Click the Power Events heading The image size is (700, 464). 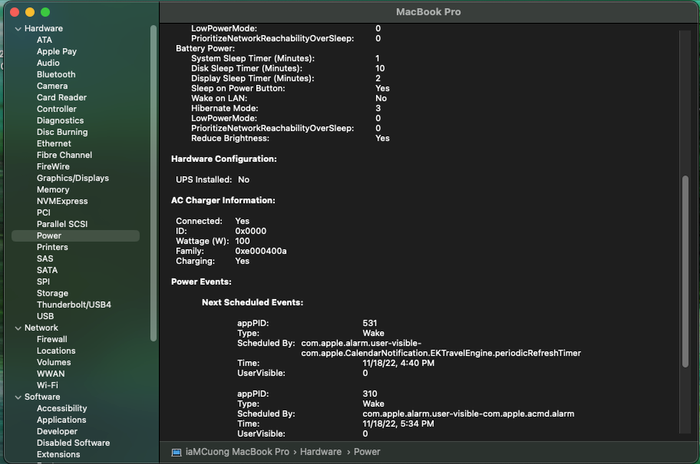(201, 282)
